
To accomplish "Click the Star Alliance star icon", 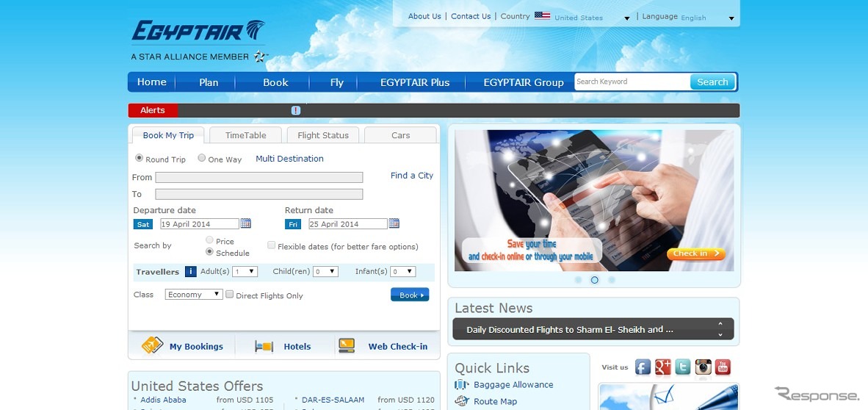I will [260, 56].
